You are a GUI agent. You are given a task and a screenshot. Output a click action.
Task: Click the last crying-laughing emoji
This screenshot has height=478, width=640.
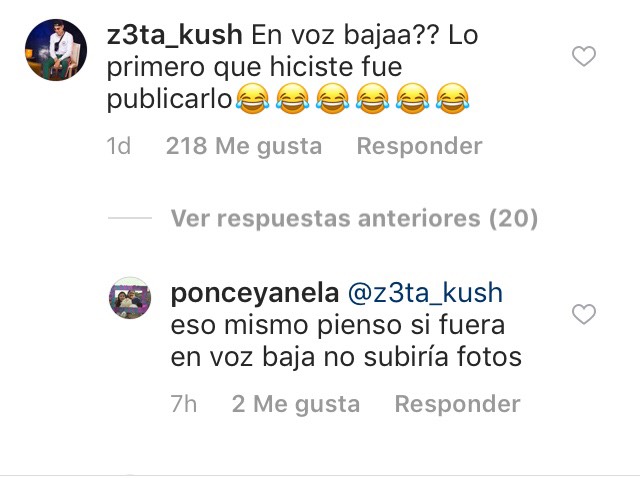point(452,98)
